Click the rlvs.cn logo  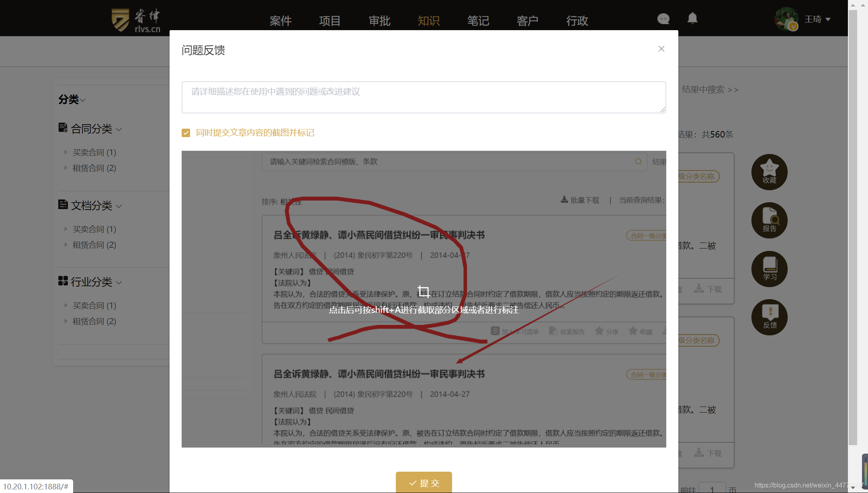(x=136, y=20)
